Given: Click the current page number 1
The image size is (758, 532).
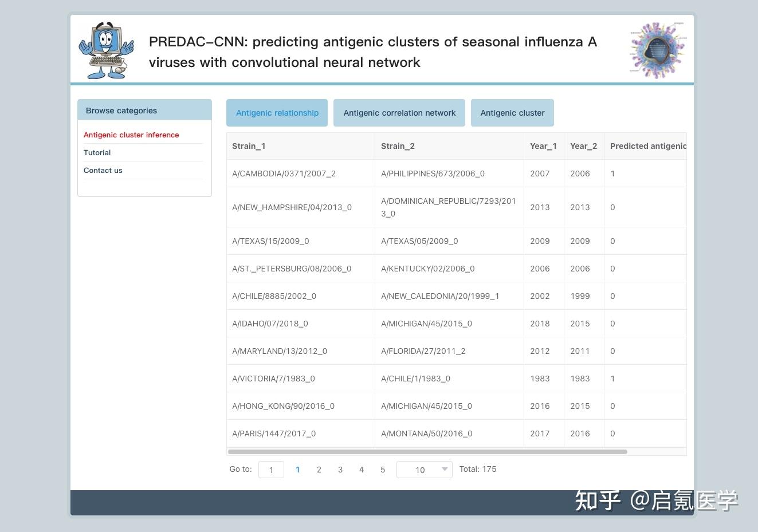Looking at the screenshot, I should point(298,470).
